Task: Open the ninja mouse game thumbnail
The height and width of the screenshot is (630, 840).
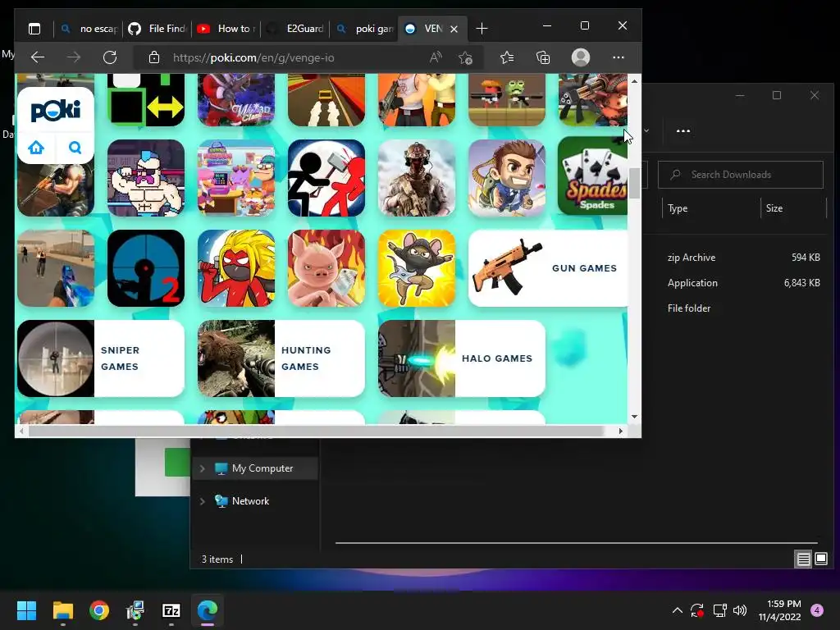Action: tap(416, 268)
